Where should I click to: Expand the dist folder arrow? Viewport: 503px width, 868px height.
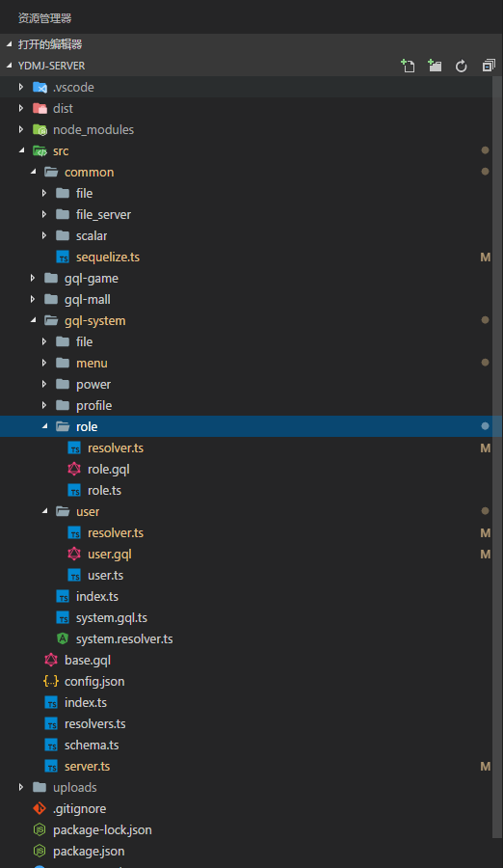[x=21, y=108]
